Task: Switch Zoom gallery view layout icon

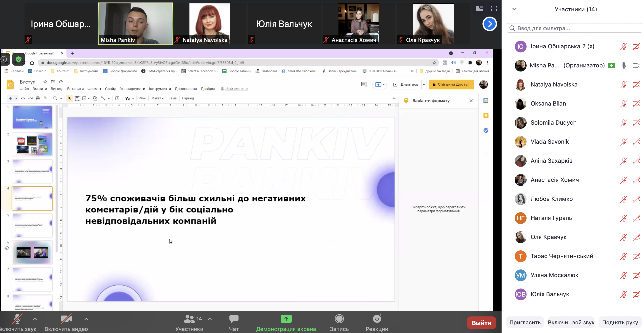Action: pos(479,8)
